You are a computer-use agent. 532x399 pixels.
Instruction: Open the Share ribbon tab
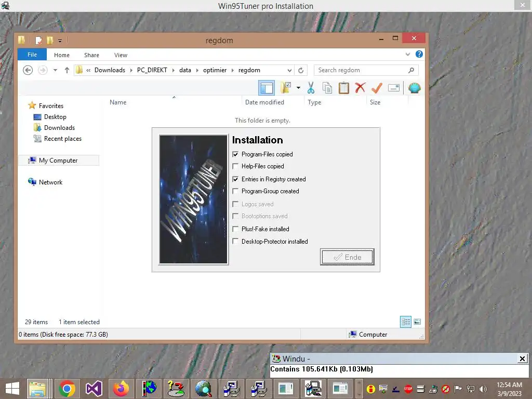click(91, 55)
